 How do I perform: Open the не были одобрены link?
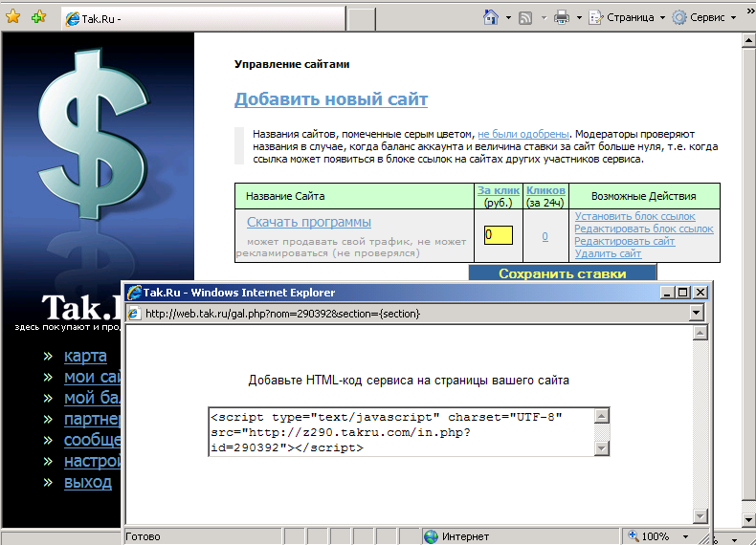pos(523,134)
